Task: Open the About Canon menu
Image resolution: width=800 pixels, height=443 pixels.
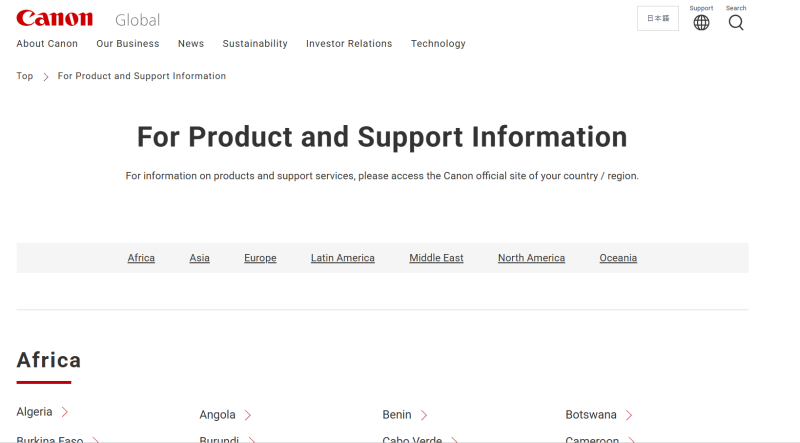Action: point(47,44)
